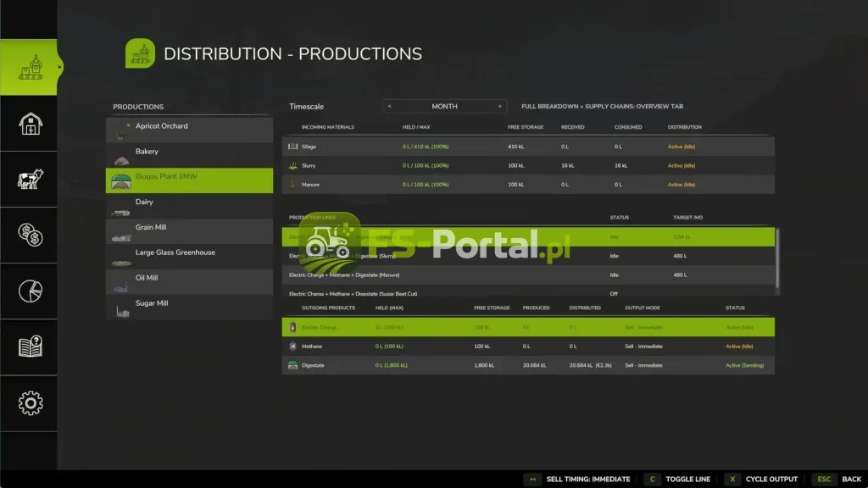Click the Methane product icon

tap(292, 347)
